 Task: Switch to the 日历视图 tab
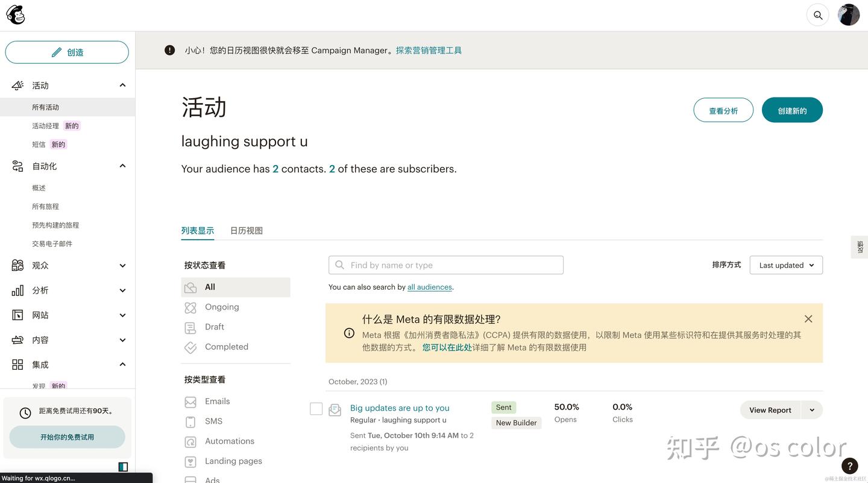tap(247, 231)
